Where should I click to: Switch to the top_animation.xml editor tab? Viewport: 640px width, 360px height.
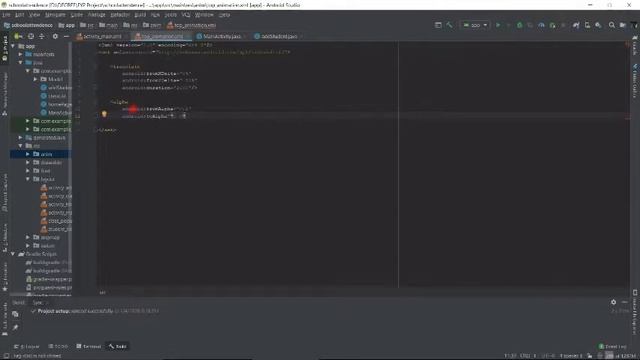point(162,36)
